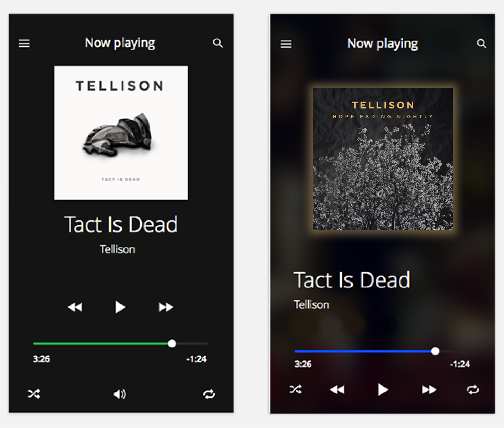Play the track in right player

click(x=383, y=390)
